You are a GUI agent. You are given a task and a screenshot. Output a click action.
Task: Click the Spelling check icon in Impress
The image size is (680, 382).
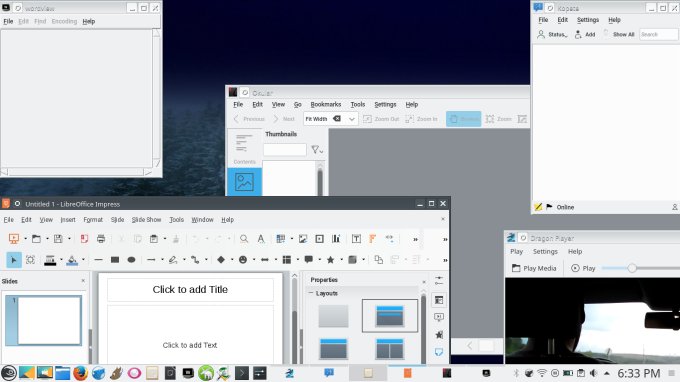(261, 238)
